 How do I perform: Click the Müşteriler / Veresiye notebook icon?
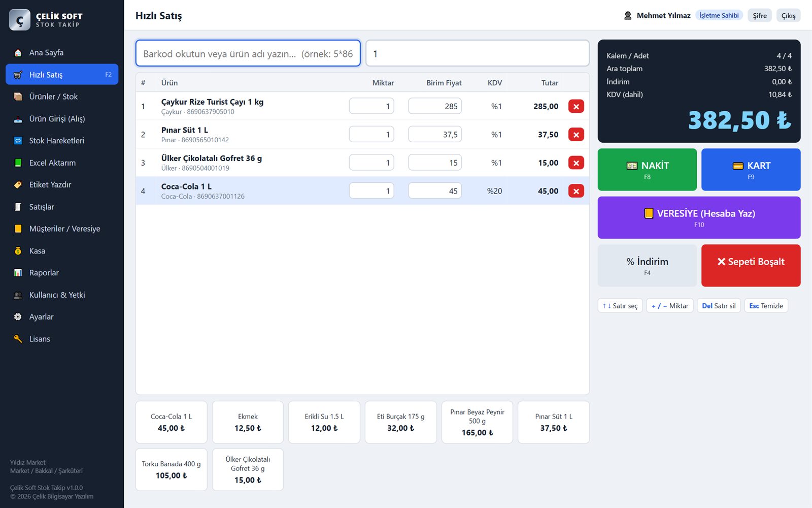tap(18, 229)
